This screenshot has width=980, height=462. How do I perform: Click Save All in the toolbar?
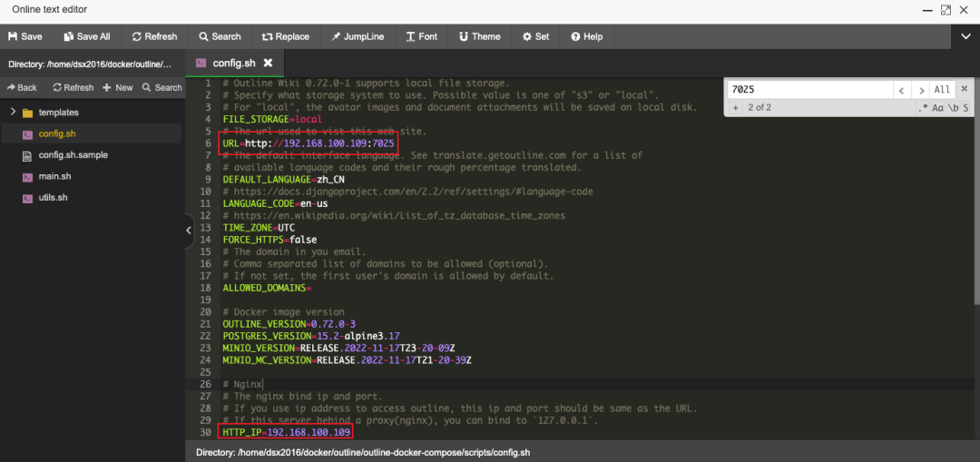[87, 36]
